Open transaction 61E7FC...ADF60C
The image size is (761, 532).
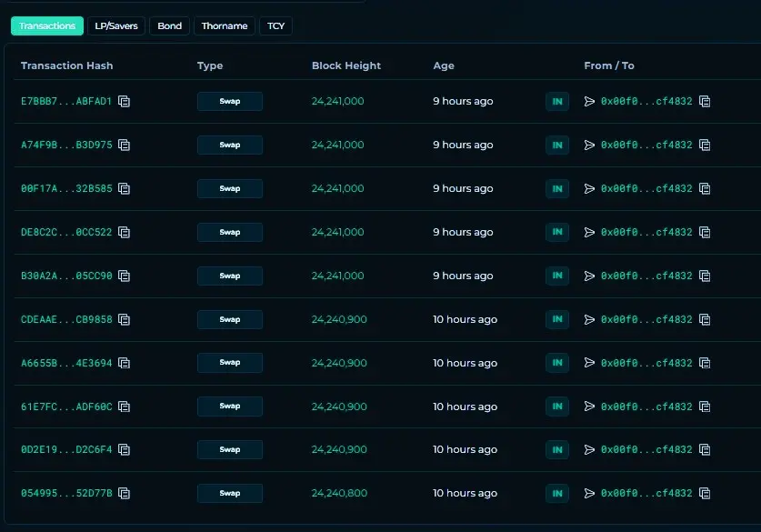click(x=66, y=407)
